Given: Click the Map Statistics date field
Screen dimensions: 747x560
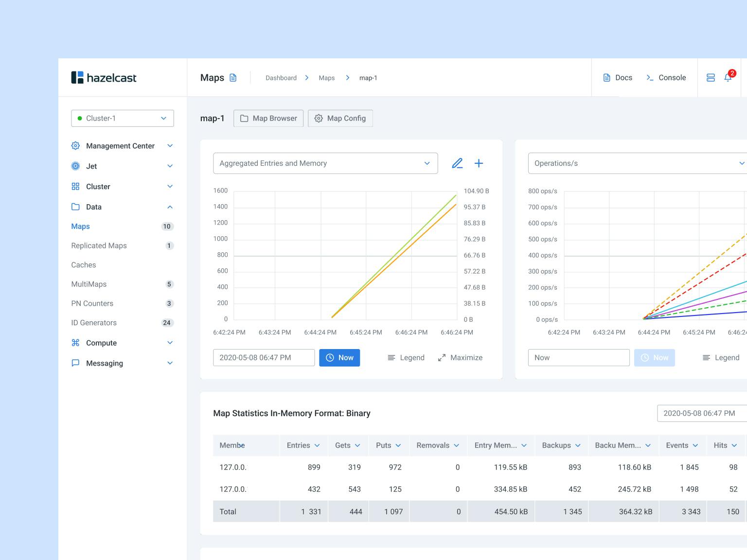Looking at the screenshot, I should (702, 413).
